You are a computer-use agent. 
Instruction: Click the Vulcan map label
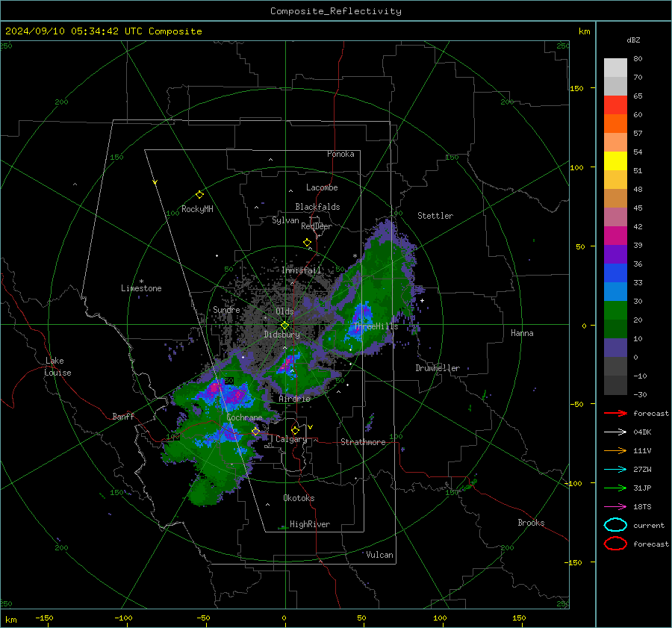[x=379, y=555]
